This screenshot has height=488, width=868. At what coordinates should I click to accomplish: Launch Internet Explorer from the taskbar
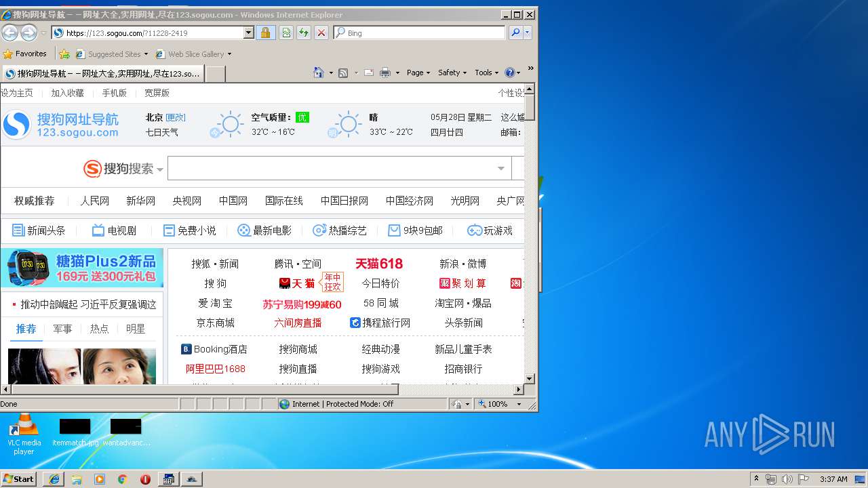tap(54, 479)
